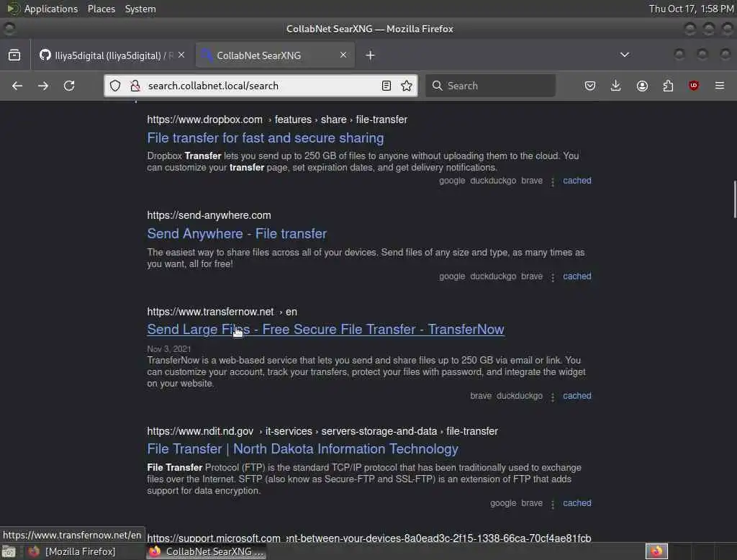Image resolution: width=737 pixels, height=560 pixels.
Task: Open 'File transfer for fast and secure sharing' result
Action: pyautogui.click(x=265, y=137)
